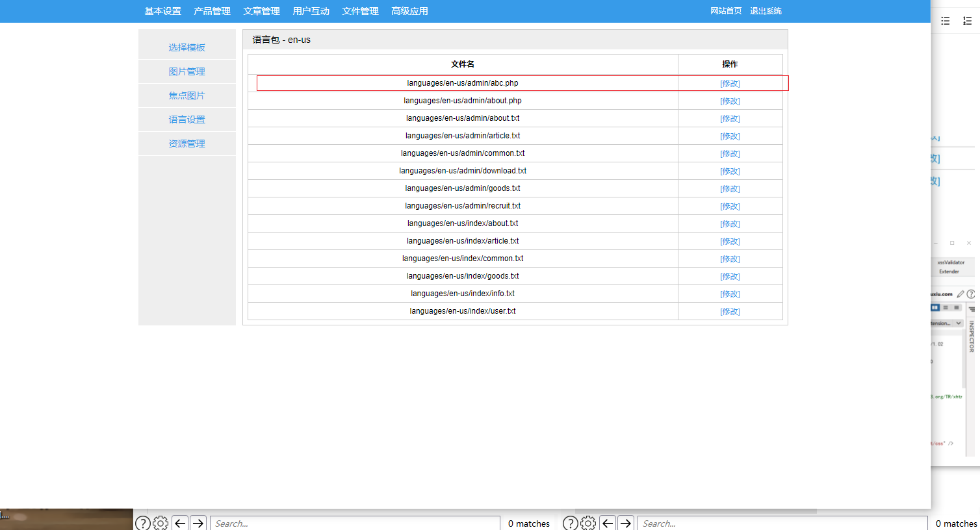
Task: Click 修改 for index/about.txt
Action: coord(730,224)
